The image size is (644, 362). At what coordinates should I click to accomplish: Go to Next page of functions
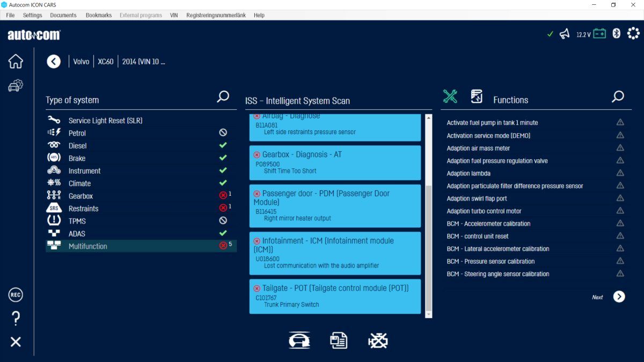click(x=619, y=297)
